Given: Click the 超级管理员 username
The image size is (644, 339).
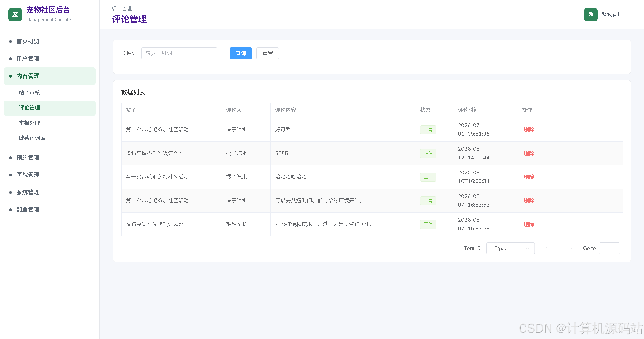Looking at the screenshot, I should pos(614,14).
